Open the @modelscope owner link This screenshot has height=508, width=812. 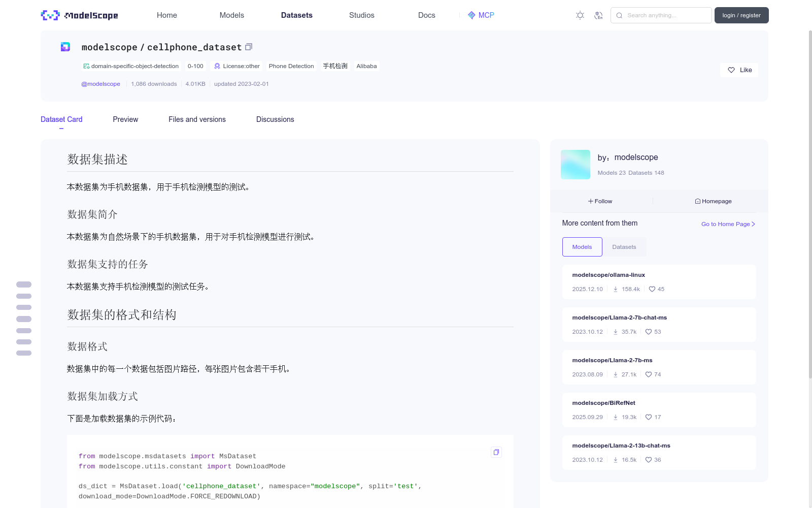point(100,84)
